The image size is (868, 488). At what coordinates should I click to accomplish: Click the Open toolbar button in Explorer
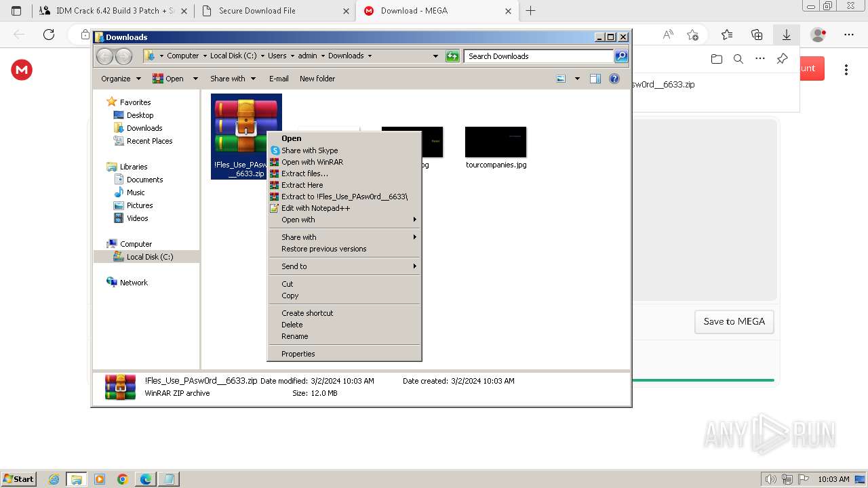click(x=168, y=79)
